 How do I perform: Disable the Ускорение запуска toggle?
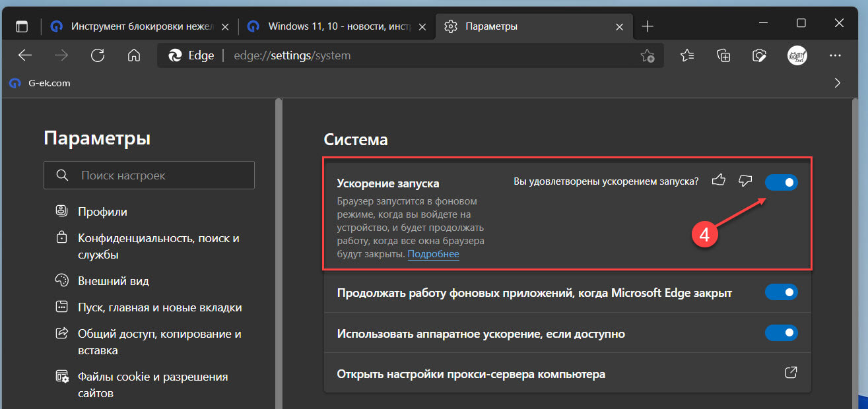coord(782,182)
